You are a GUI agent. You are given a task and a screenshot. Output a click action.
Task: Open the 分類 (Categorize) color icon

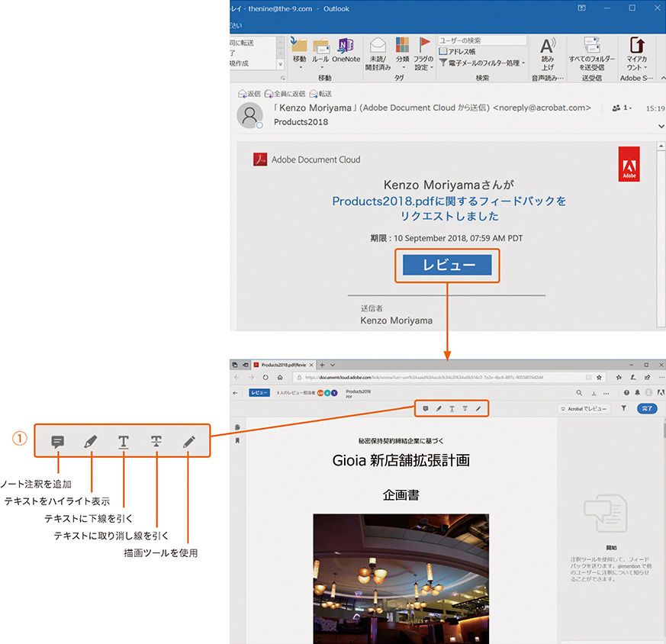click(x=402, y=45)
